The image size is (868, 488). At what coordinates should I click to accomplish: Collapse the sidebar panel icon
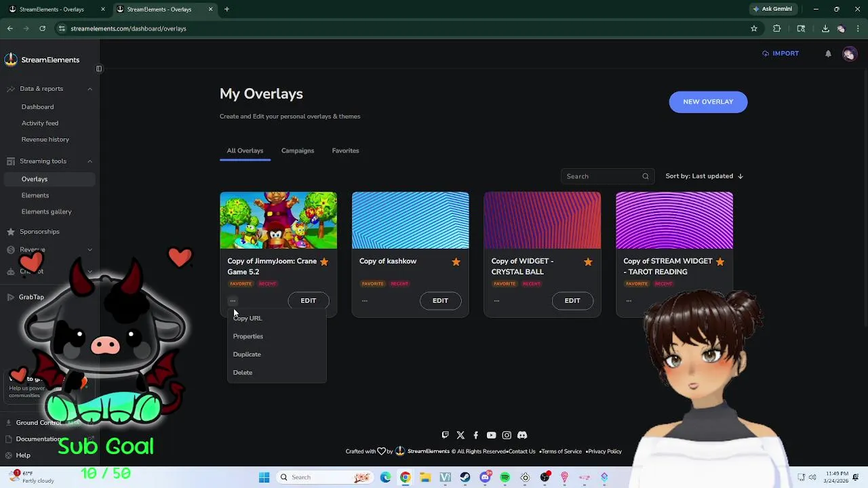pyautogui.click(x=99, y=68)
